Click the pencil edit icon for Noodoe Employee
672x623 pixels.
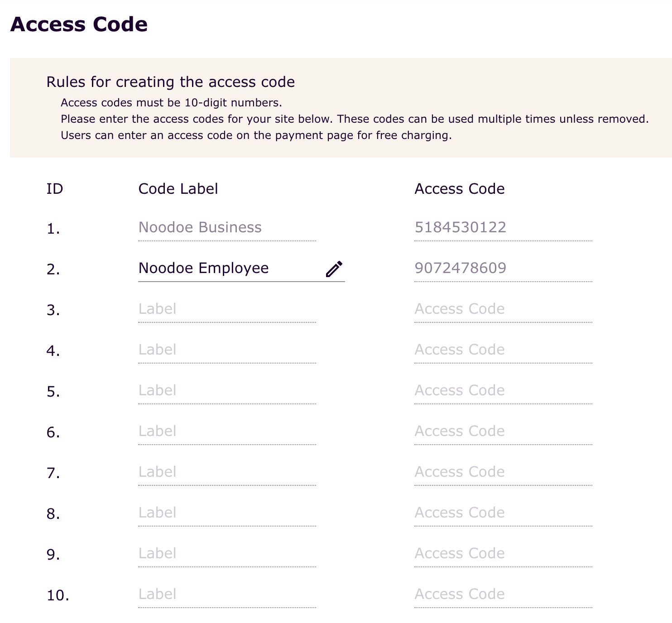click(334, 268)
